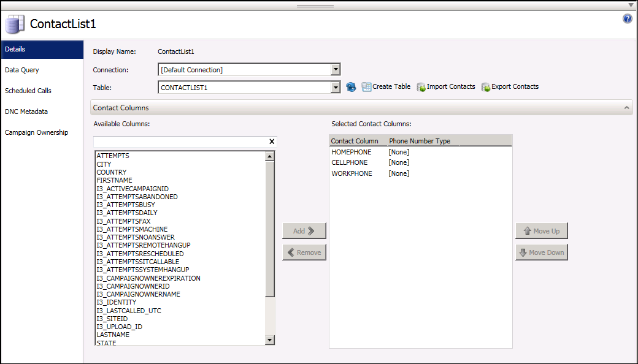The width and height of the screenshot is (638, 364).
Task: Click the ContactList1 database icon in header
Action: click(x=15, y=25)
